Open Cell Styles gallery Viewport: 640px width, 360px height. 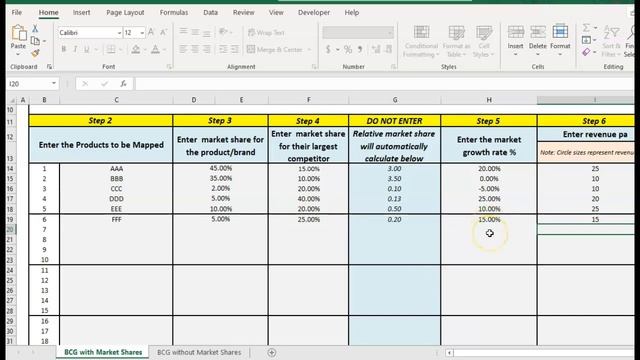point(484,41)
